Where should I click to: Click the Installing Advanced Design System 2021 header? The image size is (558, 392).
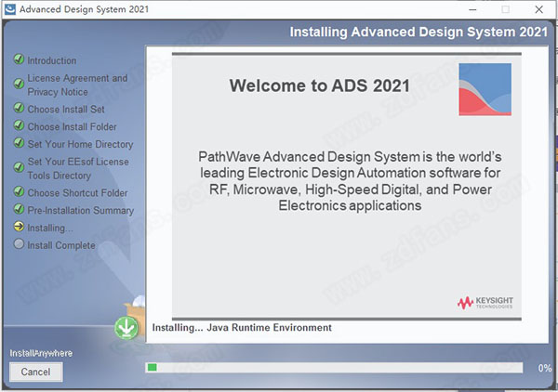[418, 32]
